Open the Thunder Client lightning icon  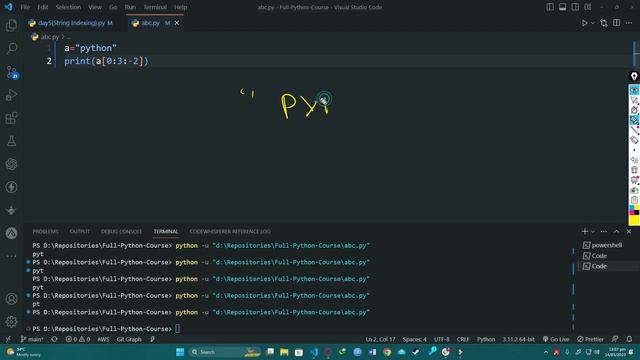[x=11, y=187]
